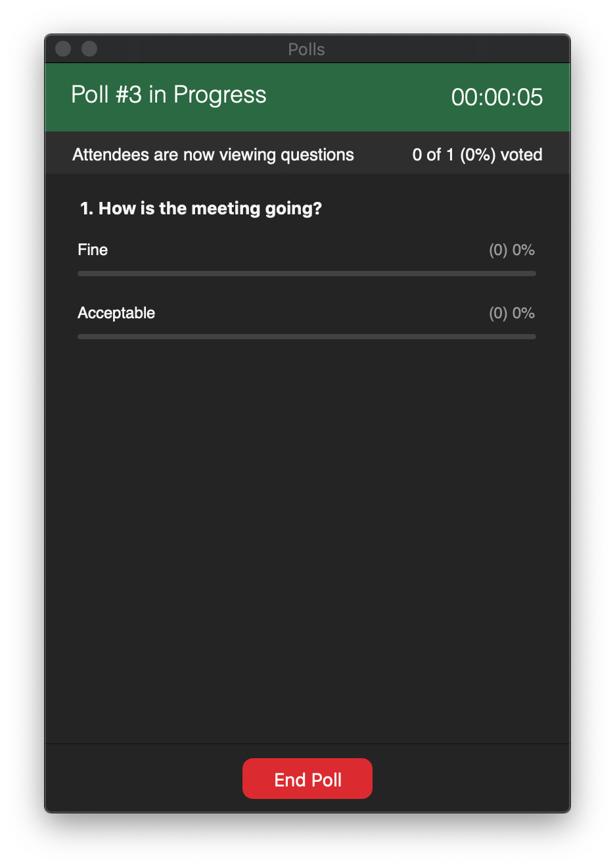Click the bottom footer beside End Poll
615x868 pixels.
pos(145,779)
